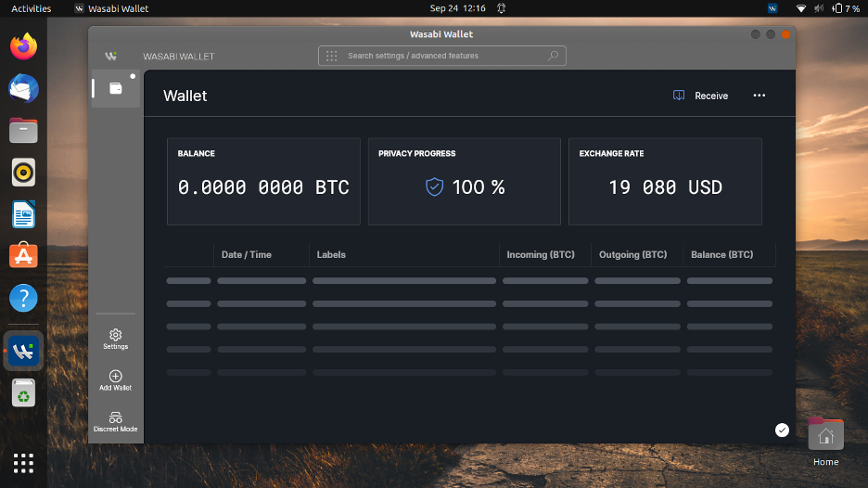Click the Receive button
The image size is (868, 488).
pos(700,96)
